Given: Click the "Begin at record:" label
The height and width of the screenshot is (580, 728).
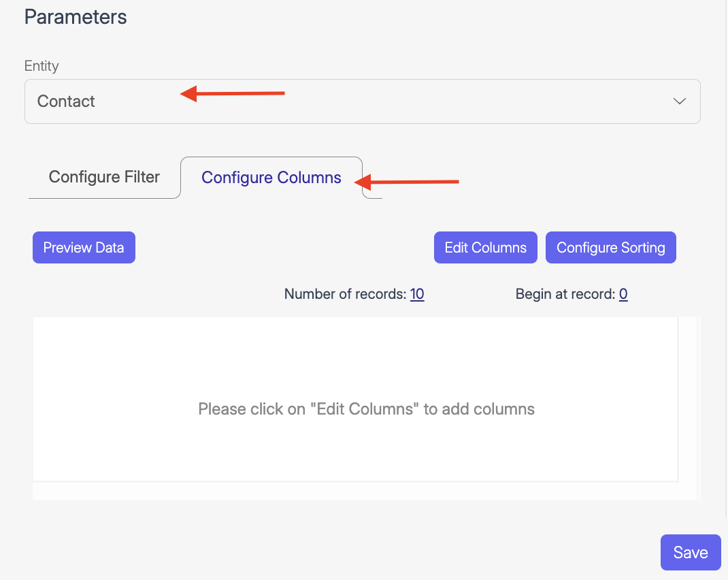Looking at the screenshot, I should (x=565, y=294).
